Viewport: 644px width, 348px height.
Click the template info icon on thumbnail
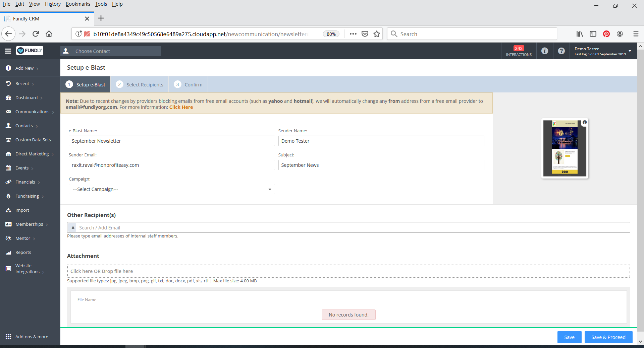pyautogui.click(x=585, y=123)
